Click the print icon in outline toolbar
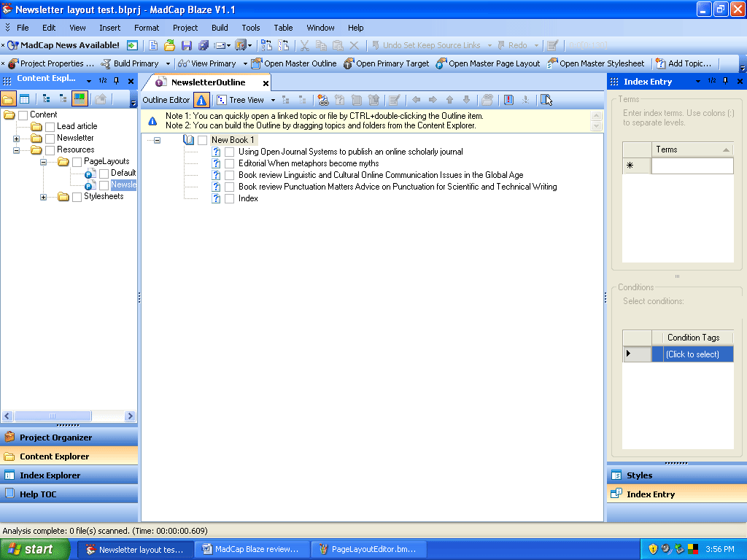Screen dimensions: 747x560 [487, 100]
